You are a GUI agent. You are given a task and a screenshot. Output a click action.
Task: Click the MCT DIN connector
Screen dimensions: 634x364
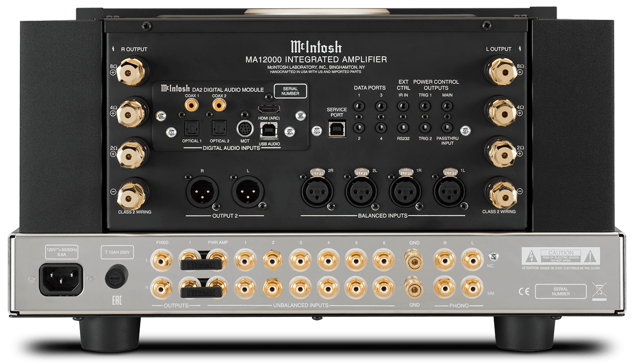pyautogui.click(x=245, y=128)
